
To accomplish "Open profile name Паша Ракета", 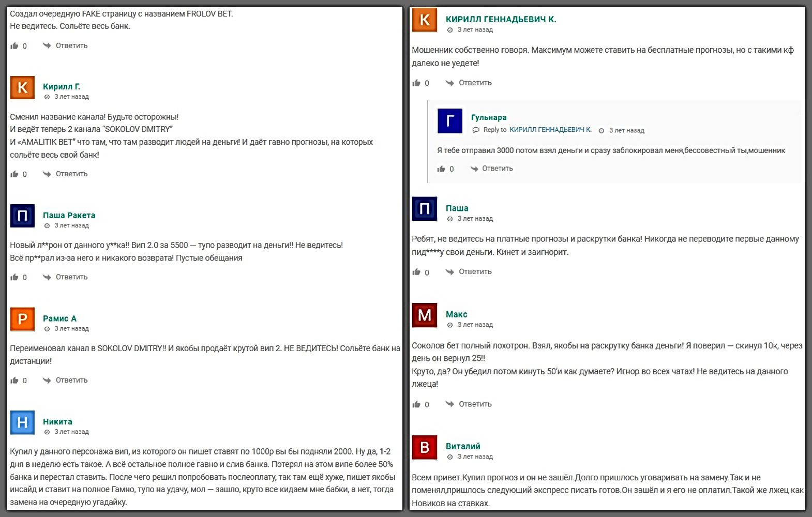I will pos(69,215).
